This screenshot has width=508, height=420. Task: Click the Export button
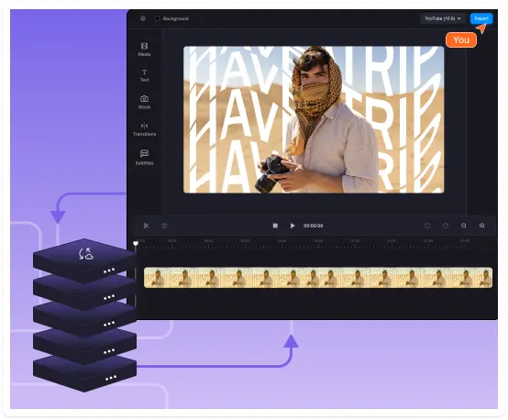coord(481,18)
